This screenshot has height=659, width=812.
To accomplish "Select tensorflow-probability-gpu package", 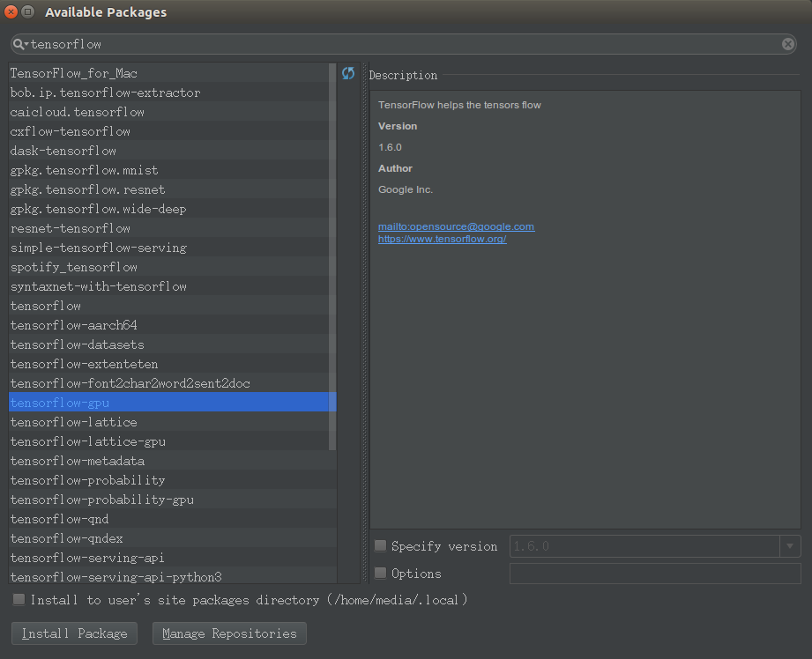I will pyautogui.click(x=173, y=500).
